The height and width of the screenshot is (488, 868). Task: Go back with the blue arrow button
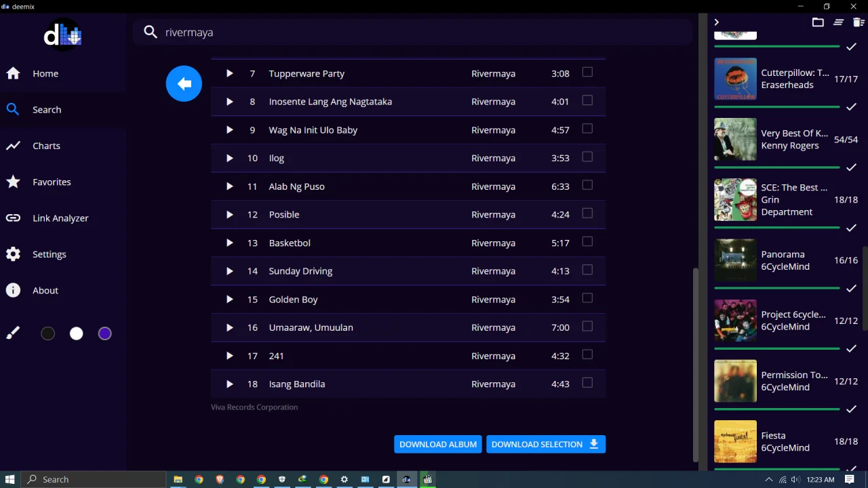[184, 83]
